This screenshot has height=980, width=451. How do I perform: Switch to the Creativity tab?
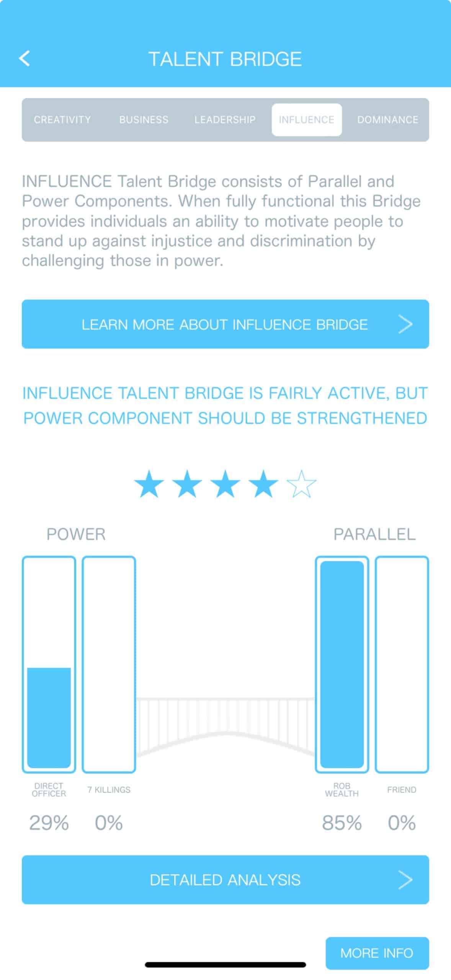(62, 120)
